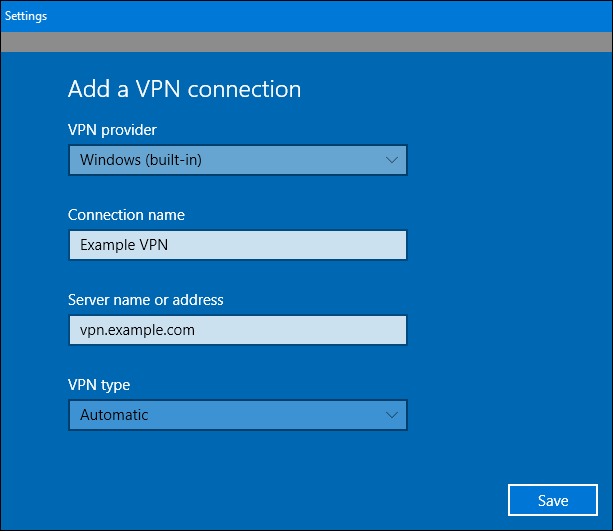Click the 'Add a VPN connection' heading
This screenshot has height=531, width=613.
(x=184, y=89)
